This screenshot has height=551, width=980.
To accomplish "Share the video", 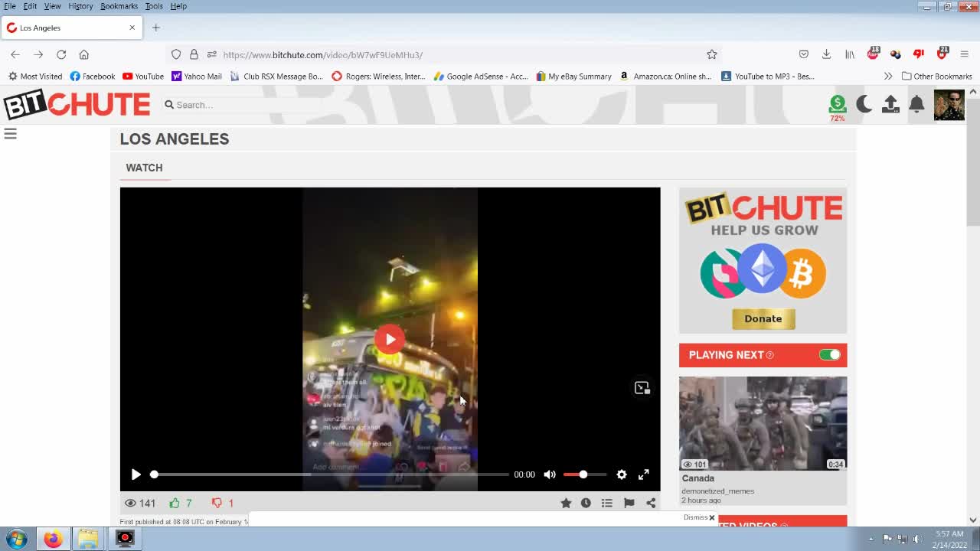I will point(651,503).
